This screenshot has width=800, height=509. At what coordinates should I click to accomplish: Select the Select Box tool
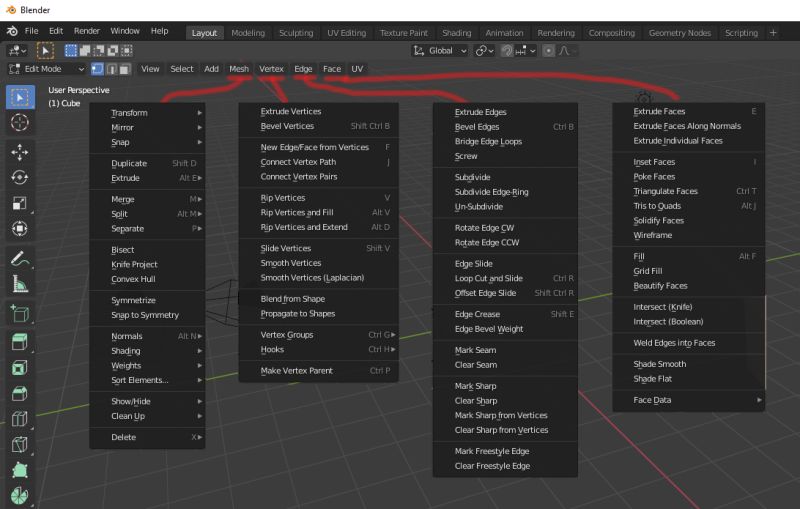pyautogui.click(x=20, y=97)
